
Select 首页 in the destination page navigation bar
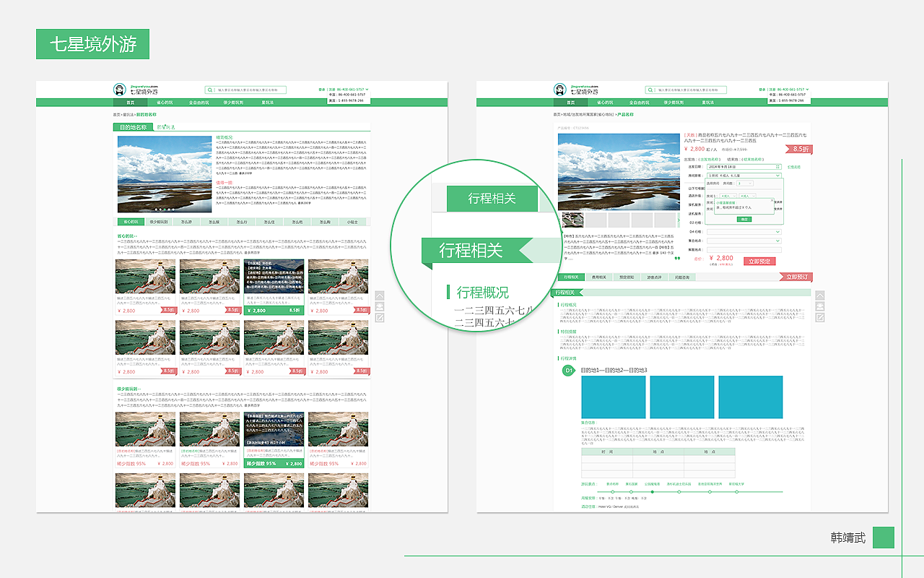tap(131, 103)
